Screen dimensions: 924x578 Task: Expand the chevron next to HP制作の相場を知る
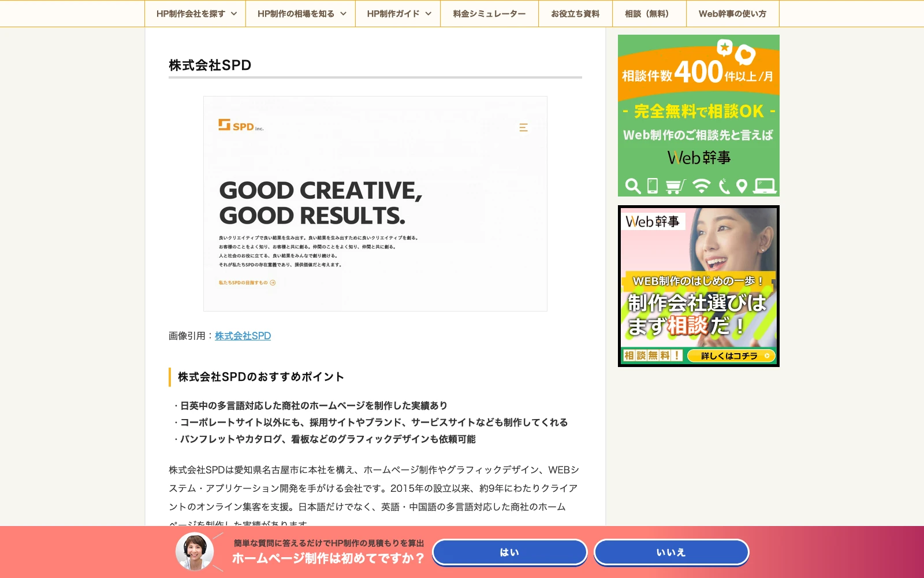coord(343,14)
